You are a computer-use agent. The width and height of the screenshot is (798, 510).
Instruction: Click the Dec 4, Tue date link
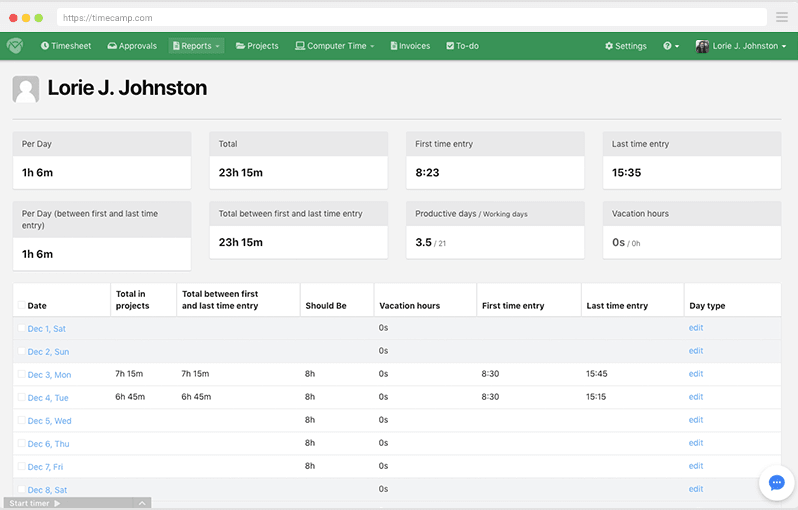48,398
